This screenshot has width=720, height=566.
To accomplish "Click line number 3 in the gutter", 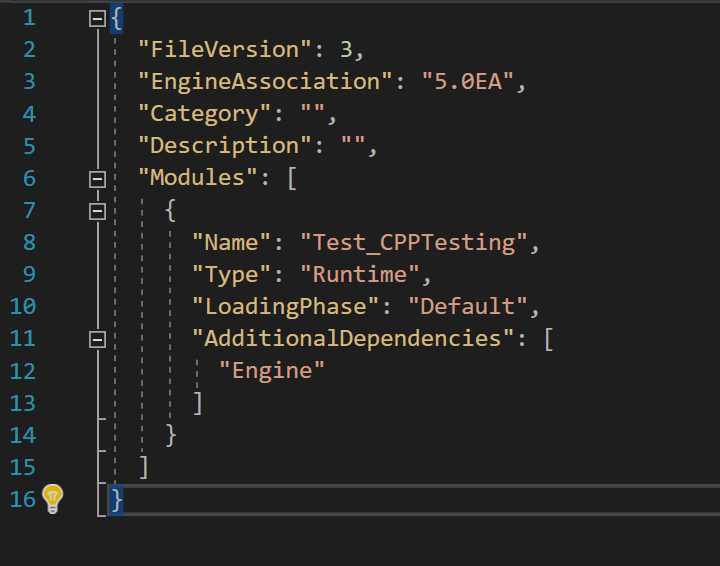I will 29,82.
